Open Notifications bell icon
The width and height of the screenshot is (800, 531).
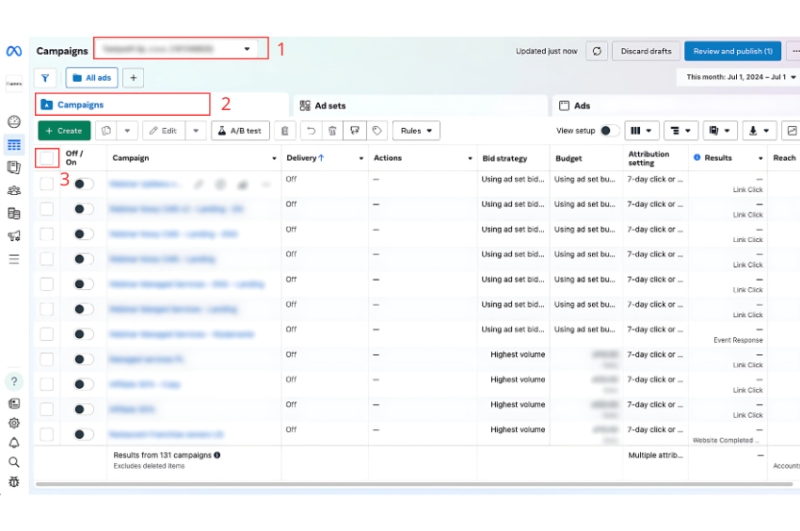click(x=14, y=443)
